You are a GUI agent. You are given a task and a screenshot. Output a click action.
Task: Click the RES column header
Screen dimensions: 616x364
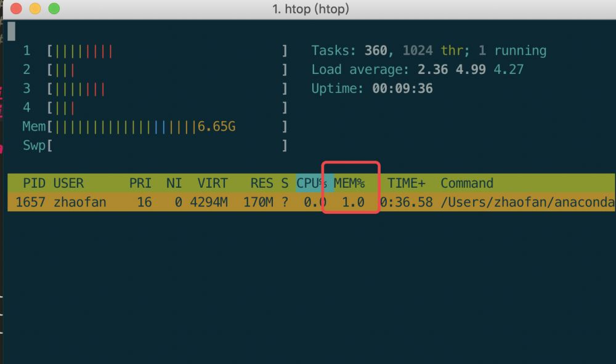[261, 183]
